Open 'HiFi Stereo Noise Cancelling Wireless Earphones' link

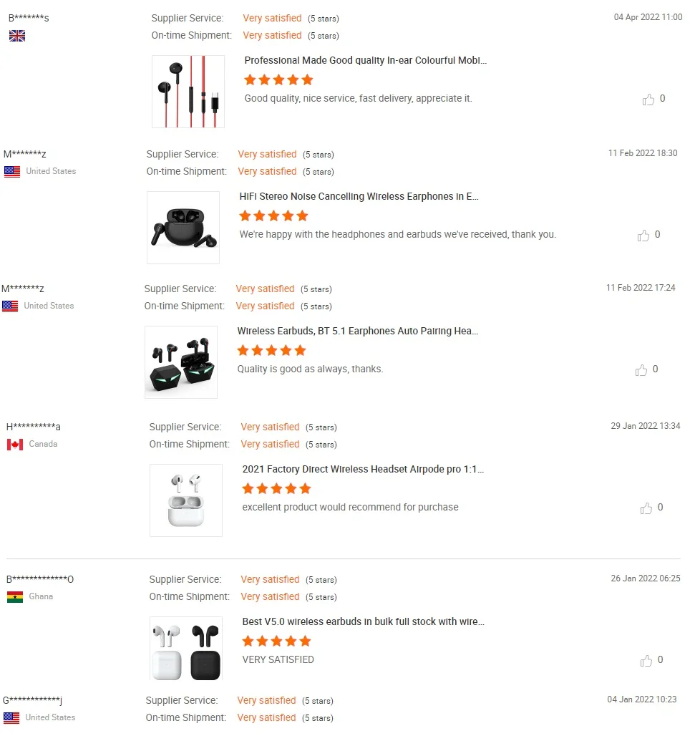(359, 197)
